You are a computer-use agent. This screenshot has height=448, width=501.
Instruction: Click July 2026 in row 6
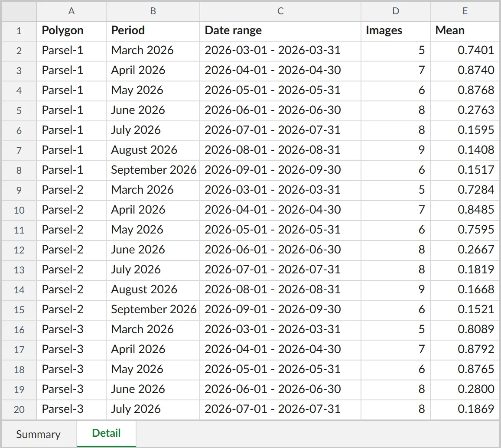[153, 130]
